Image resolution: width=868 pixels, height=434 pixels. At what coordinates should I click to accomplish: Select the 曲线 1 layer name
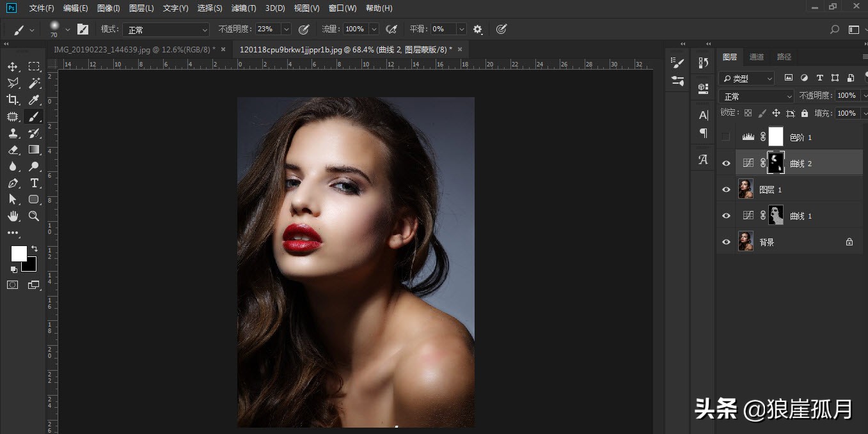click(801, 216)
